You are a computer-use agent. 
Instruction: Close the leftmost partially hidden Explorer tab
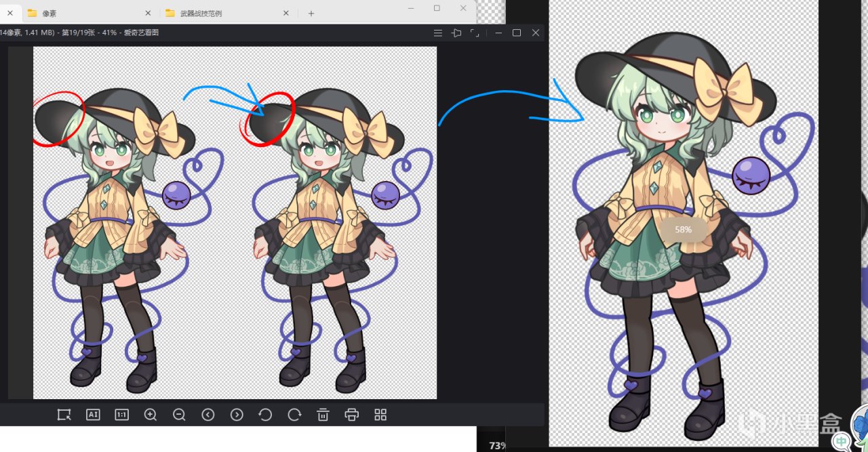(x=9, y=13)
